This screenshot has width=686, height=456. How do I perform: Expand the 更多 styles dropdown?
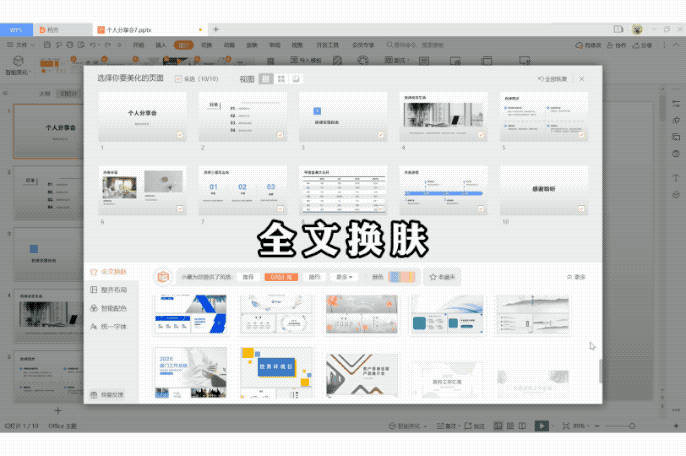[x=344, y=276]
